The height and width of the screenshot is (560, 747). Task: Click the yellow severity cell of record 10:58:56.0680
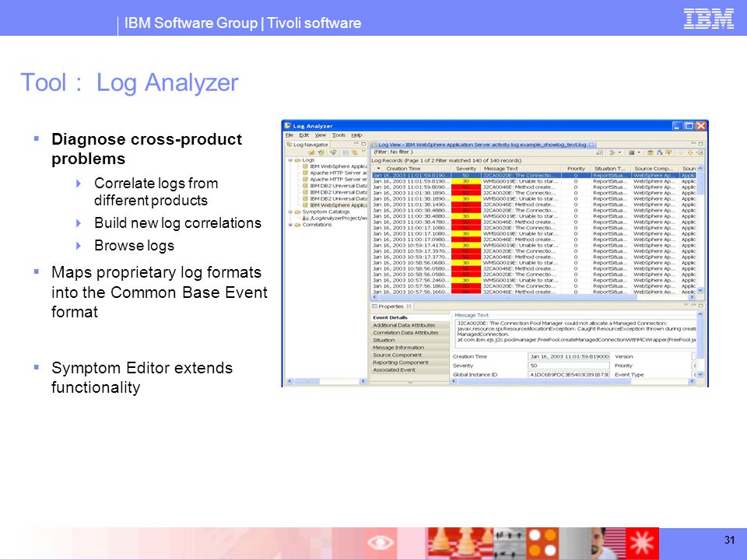point(466,263)
